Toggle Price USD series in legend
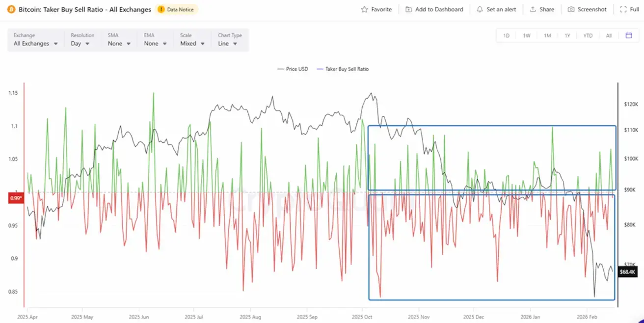Viewport: 644px width, 323px height. [293, 69]
